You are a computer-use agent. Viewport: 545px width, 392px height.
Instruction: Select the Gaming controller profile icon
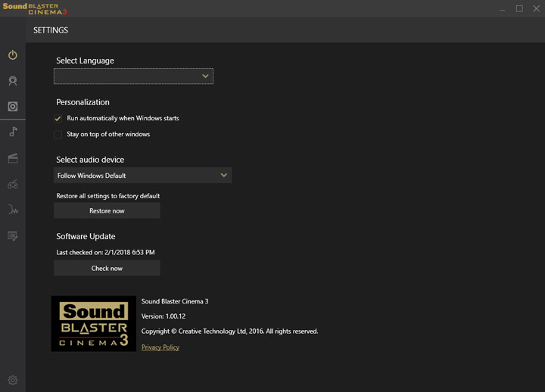(x=13, y=184)
